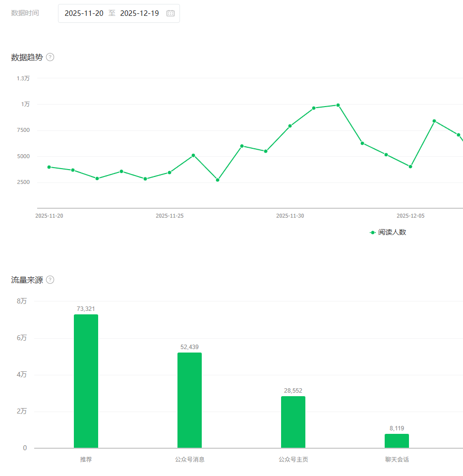Image resolution: width=463 pixels, height=476 pixels.
Task: Click the 73,321 value label
Action: pos(86,309)
